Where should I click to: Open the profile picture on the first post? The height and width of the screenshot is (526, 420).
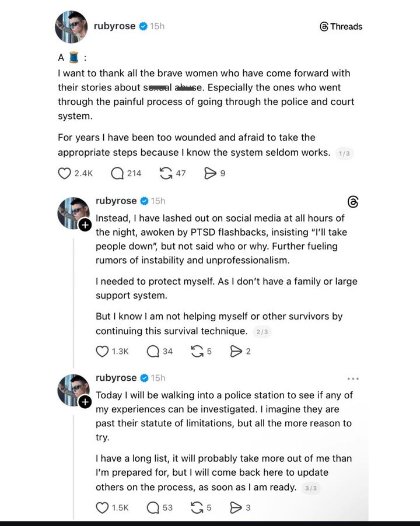pos(71,27)
